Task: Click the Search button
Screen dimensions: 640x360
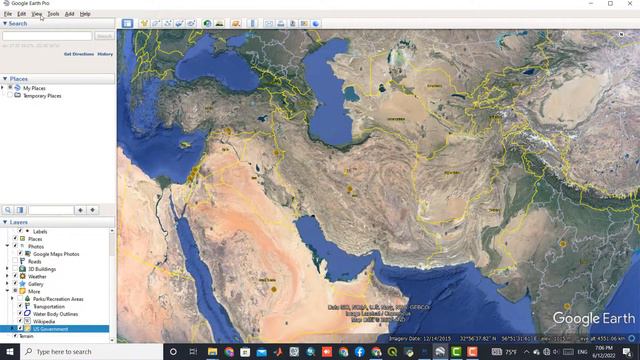Action: [104, 36]
